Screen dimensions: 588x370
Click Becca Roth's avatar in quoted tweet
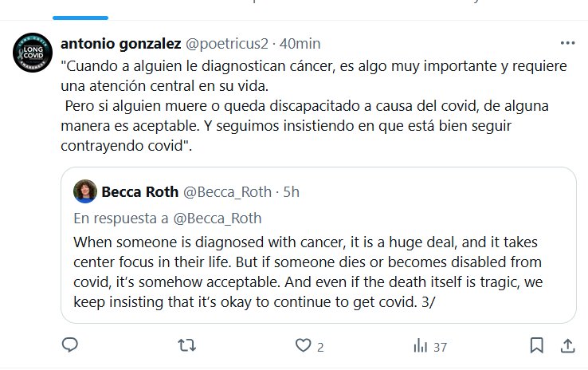point(85,192)
